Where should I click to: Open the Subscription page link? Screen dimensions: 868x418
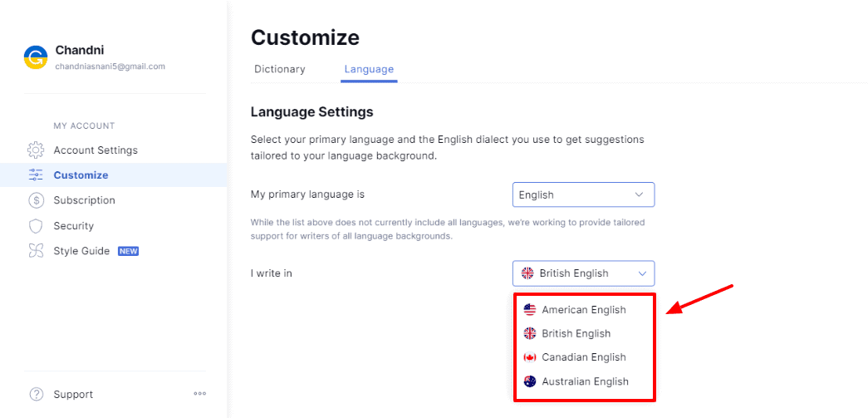click(84, 200)
